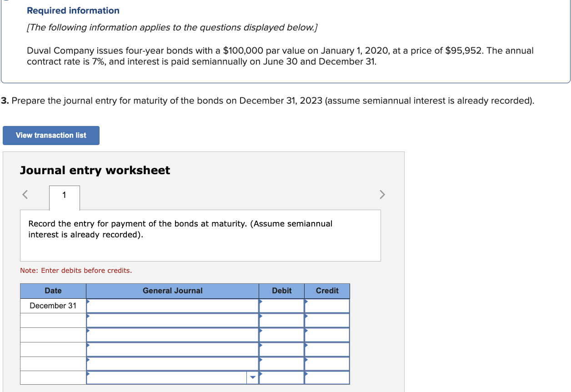Go to next journal entry arrow

[x=382, y=195]
